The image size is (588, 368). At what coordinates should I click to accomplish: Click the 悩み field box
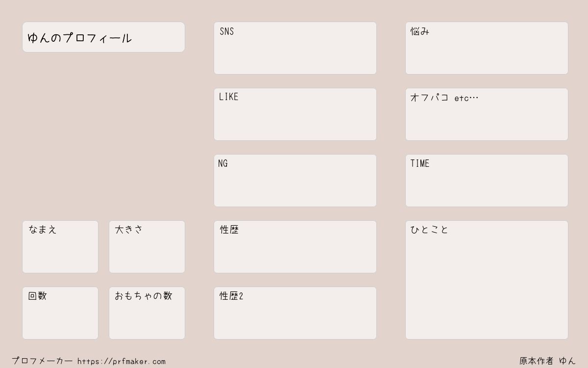pos(487,48)
